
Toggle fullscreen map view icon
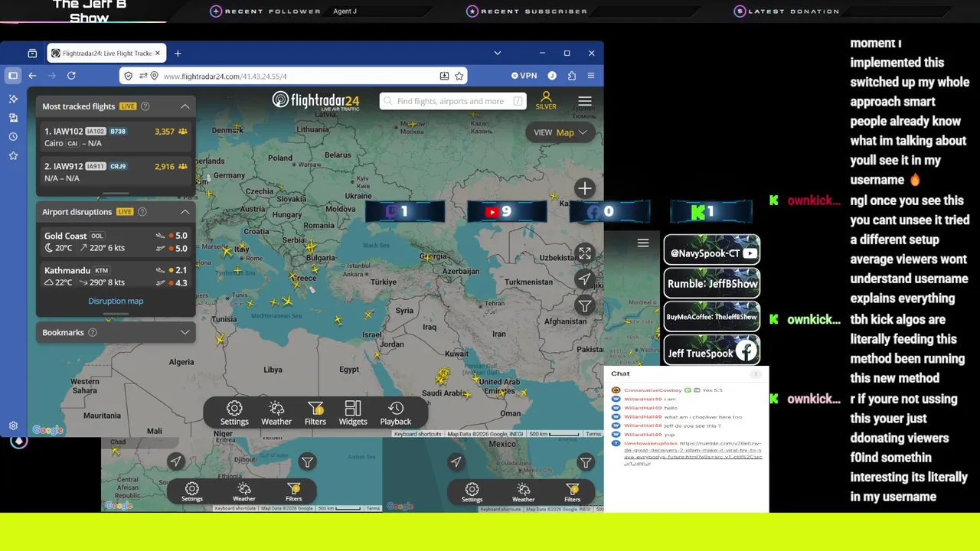click(585, 253)
